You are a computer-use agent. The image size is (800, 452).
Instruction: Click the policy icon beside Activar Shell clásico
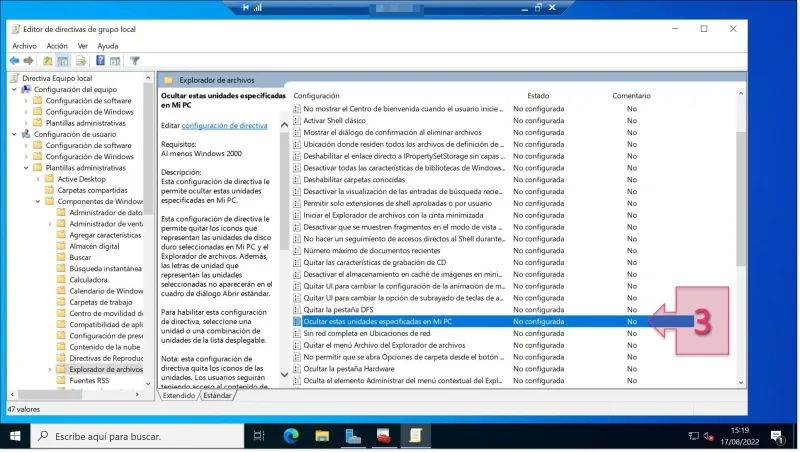tap(297, 120)
